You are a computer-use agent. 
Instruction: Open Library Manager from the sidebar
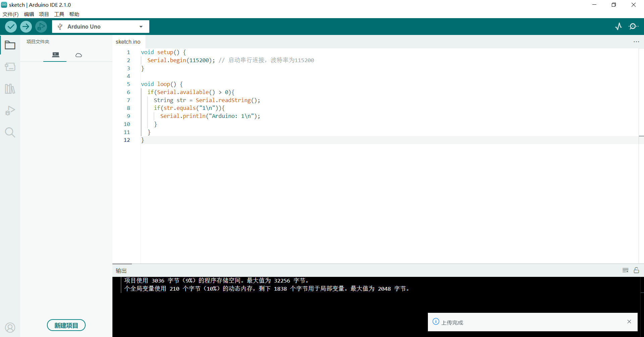coord(10,88)
